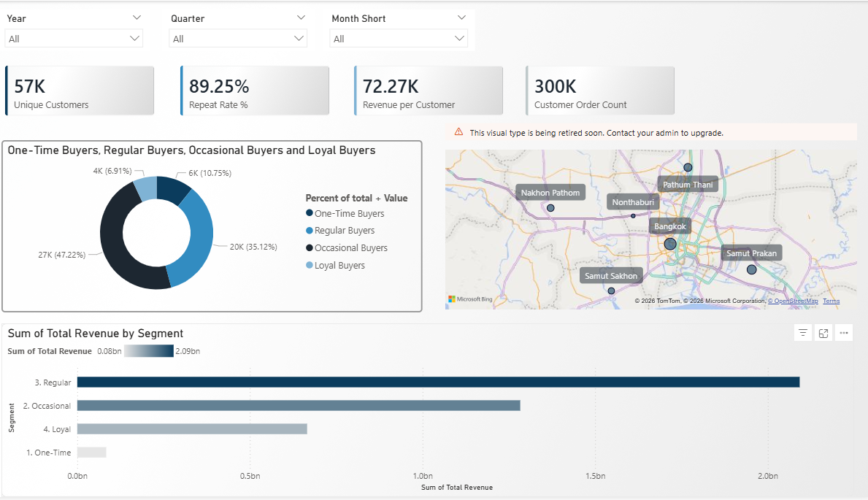Click the Samut Prakan map bubble
The height and width of the screenshot is (500, 868).
click(x=751, y=269)
